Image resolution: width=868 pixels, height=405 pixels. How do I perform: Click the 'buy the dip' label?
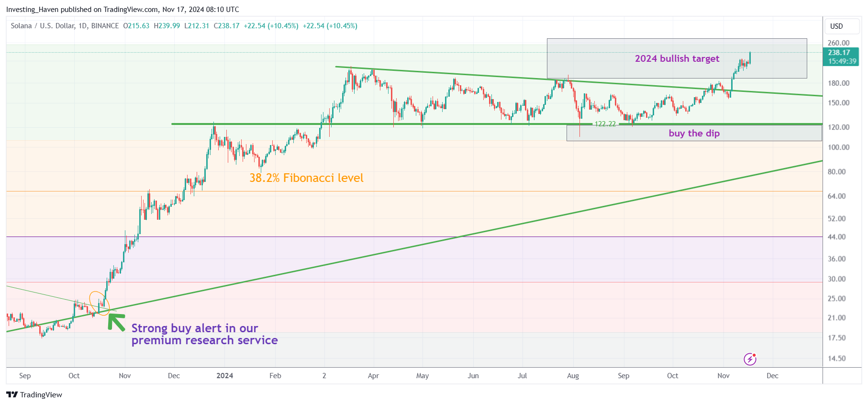(x=694, y=133)
